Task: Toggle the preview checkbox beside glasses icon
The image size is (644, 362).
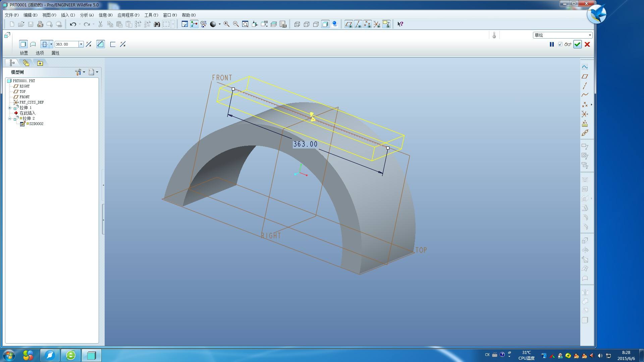Action: click(560, 44)
